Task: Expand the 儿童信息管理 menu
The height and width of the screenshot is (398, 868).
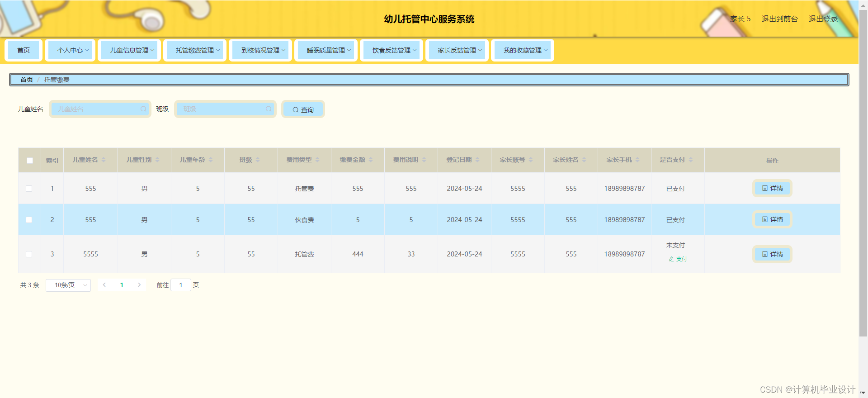Action: [129, 50]
